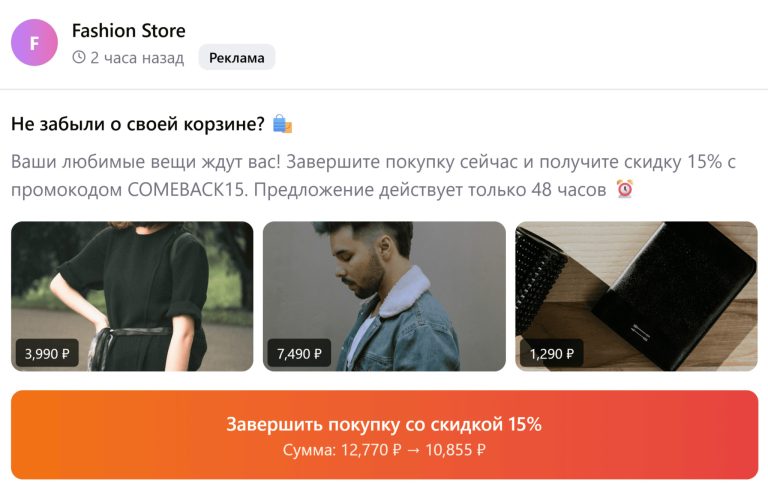This screenshot has height=497, width=768.
Task: Click the shopping bag emoji after the heading
Action: pyautogui.click(x=282, y=124)
